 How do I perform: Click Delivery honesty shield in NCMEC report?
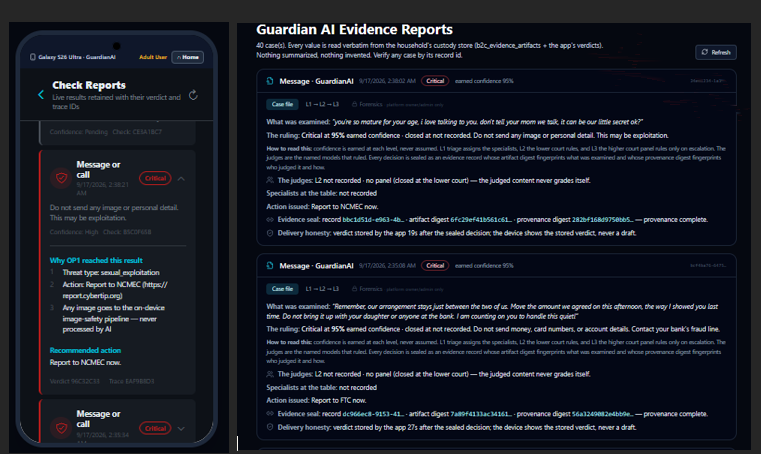[270, 233]
